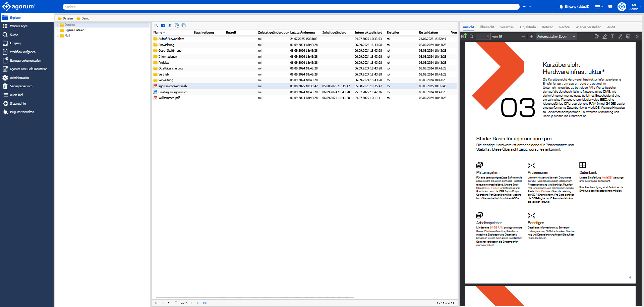Image resolution: width=644 pixels, height=307 pixels.
Task: Switch to the Objektinfo tab
Action: pyautogui.click(x=528, y=27)
